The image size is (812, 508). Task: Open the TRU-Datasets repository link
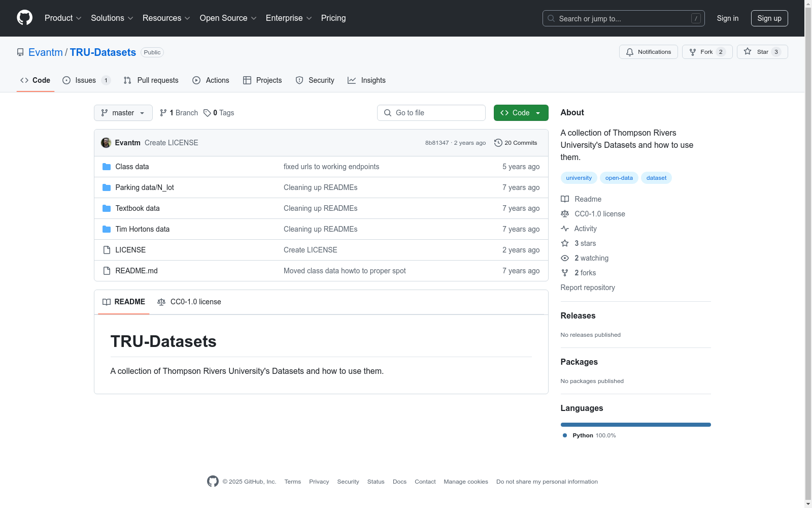pyautogui.click(x=103, y=52)
